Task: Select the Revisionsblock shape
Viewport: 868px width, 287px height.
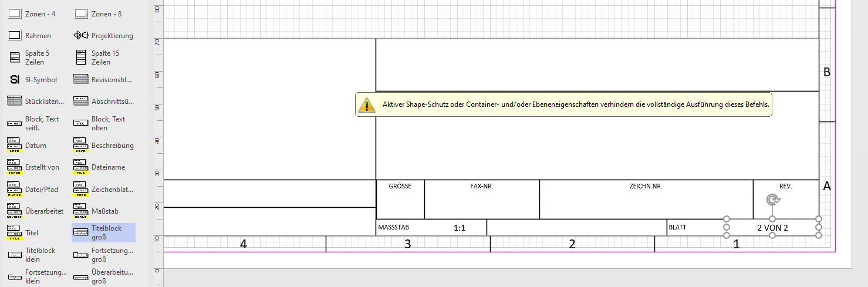Action: tap(103, 80)
